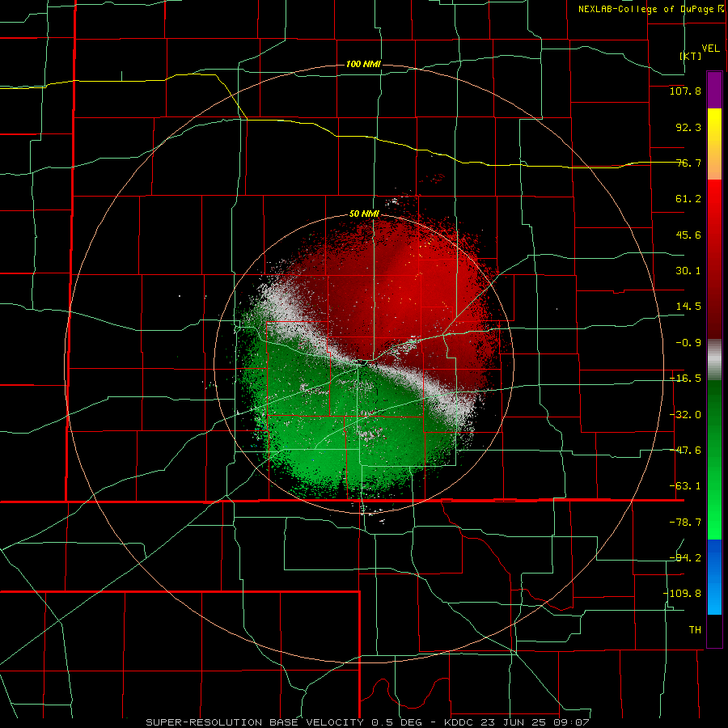Image resolution: width=728 pixels, height=728 pixels.
Task: Click the Super-Resolution Base Velocity footer caption
Action: click(x=368, y=722)
